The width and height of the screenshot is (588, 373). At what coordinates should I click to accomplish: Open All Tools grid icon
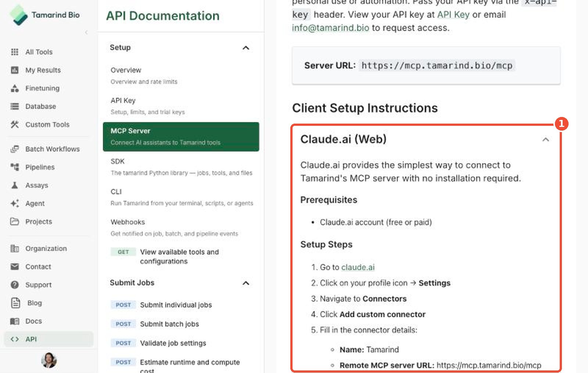tap(15, 52)
